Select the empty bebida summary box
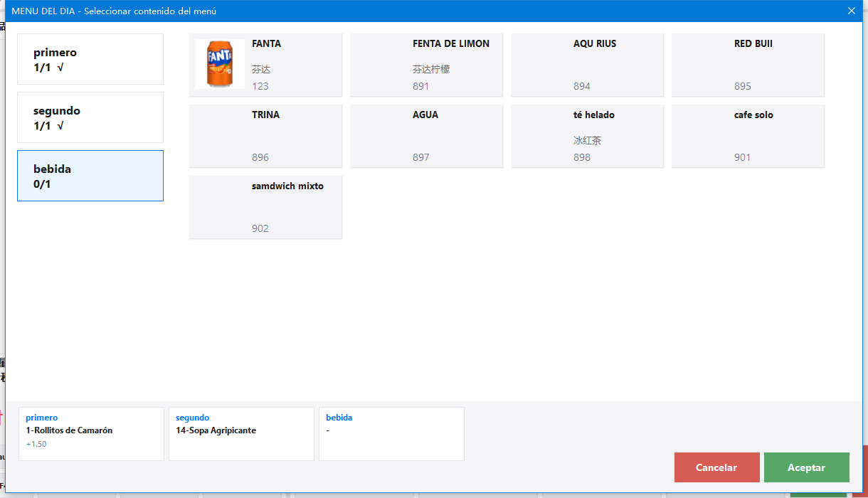Image resolution: width=868 pixels, height=498 pixels. tap(391, 434)
